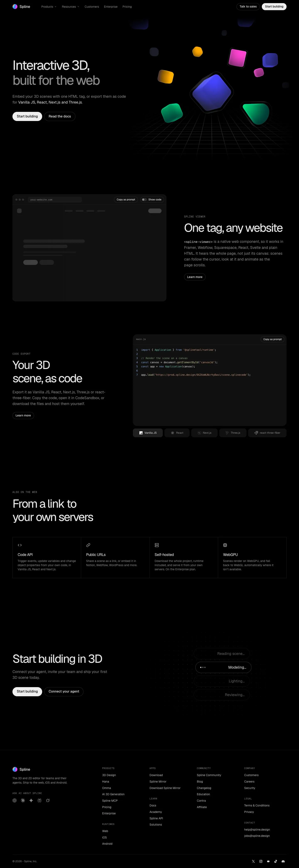
Task: Click Start building in the top navbar
Action: tap(274, 6)
